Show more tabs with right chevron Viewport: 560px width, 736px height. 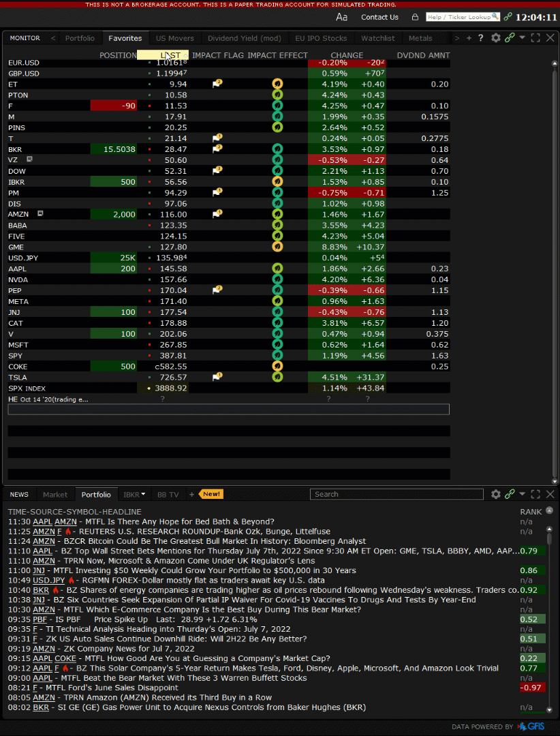456,38
